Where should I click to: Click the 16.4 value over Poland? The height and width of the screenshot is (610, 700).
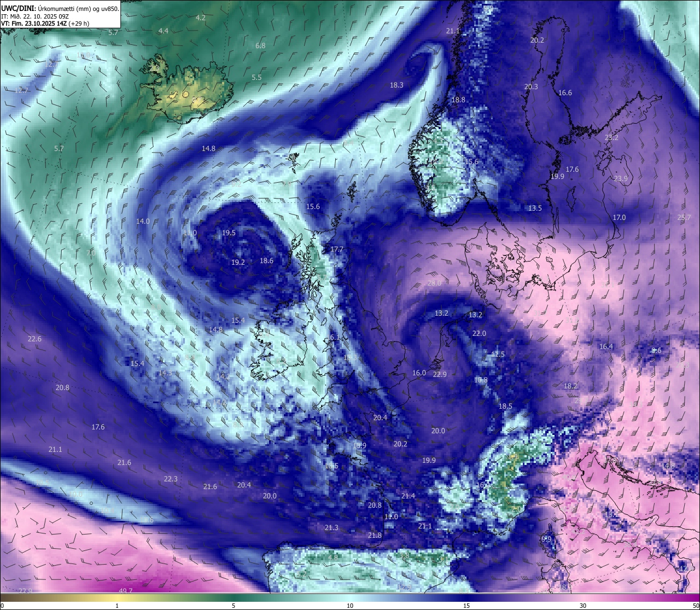coord(606,346)
